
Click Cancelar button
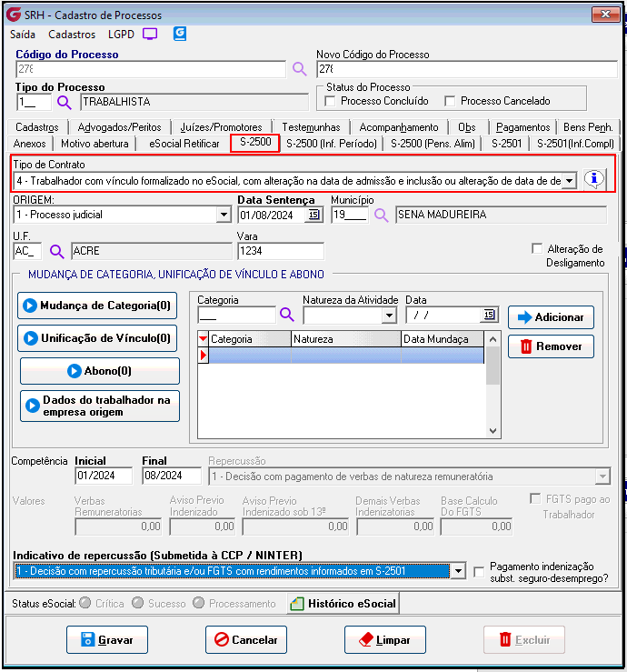pos(246,639)
